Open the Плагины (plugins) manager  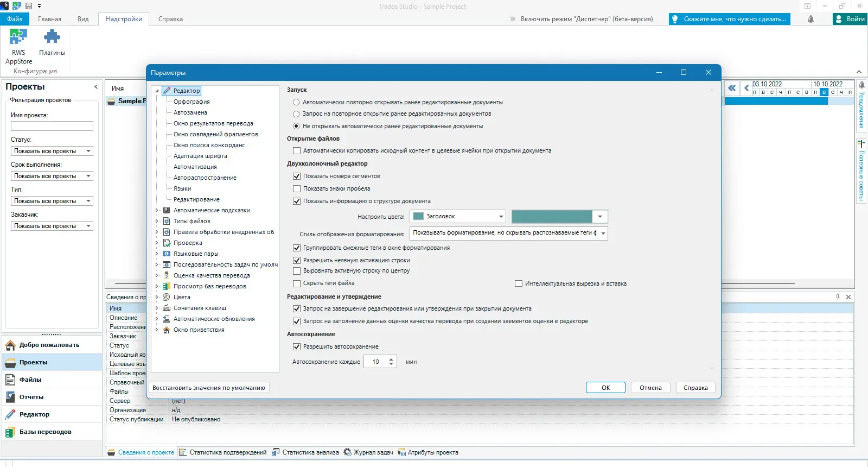tap(52, 43)
